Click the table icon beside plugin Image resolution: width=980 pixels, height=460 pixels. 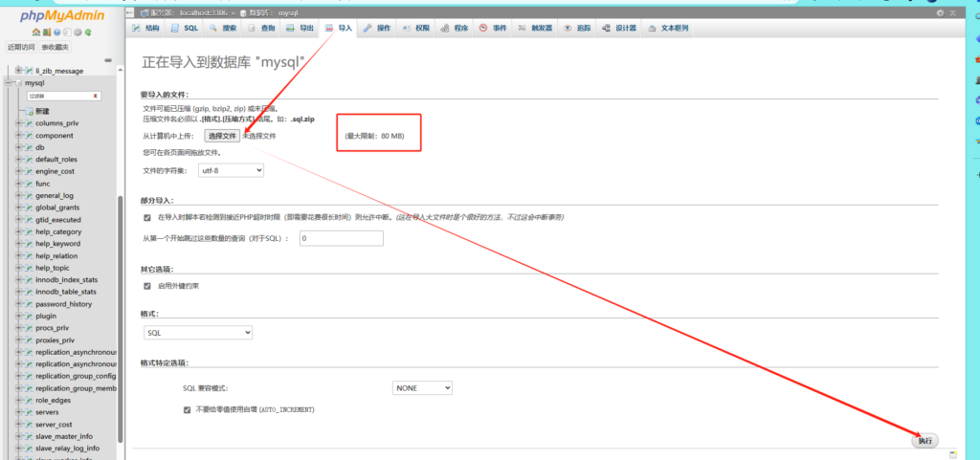tap(29, 316)
